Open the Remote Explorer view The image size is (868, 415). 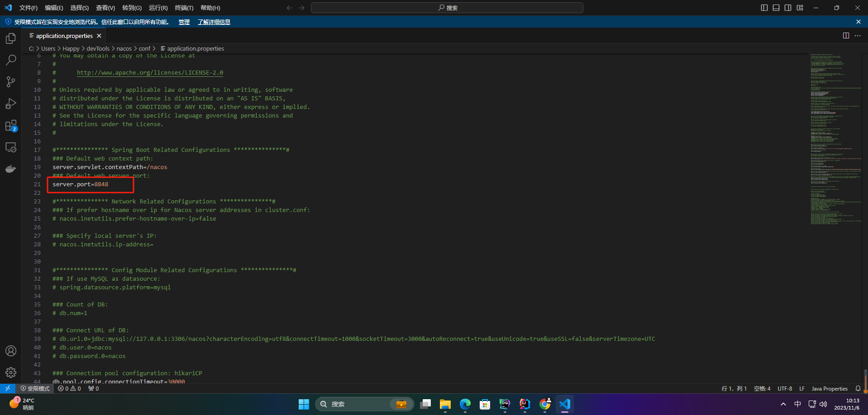coord(11,147)
